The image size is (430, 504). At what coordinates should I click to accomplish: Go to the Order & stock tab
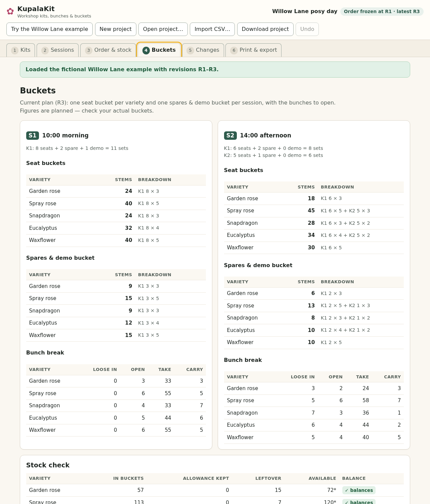coord(108,50)
